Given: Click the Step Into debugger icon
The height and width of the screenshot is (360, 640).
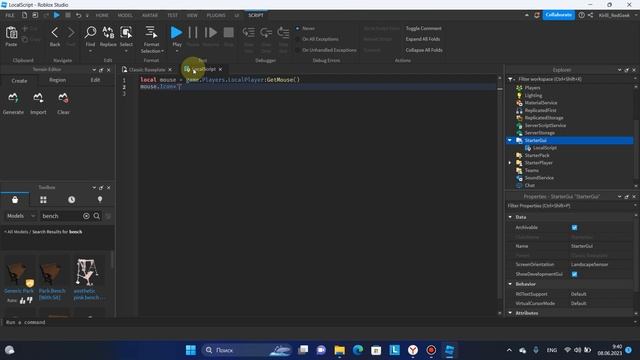Looking at the screenshot, I should (x=248, y=32).
